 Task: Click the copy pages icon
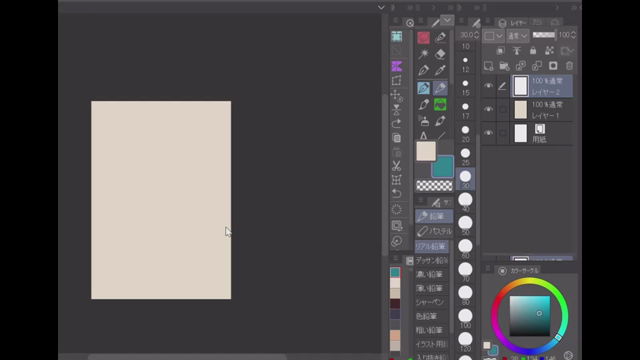396,138
